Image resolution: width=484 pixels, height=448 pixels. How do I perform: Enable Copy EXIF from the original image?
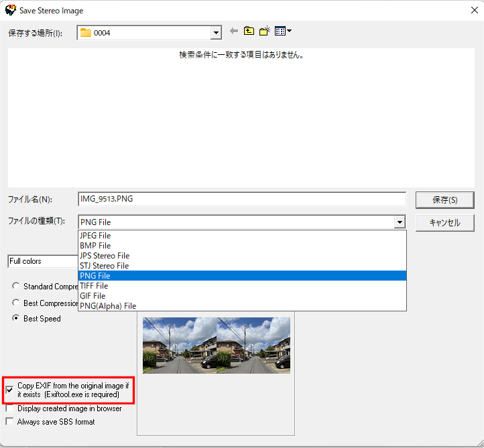pos(9,390)
